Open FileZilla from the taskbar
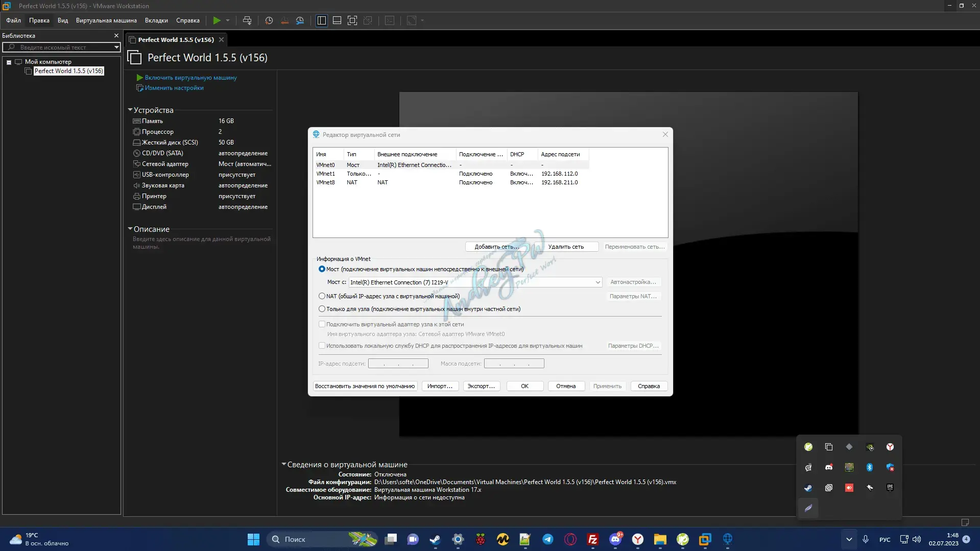Image resolution: width=980 pixels, height=551 pixels. coord(593,539)
